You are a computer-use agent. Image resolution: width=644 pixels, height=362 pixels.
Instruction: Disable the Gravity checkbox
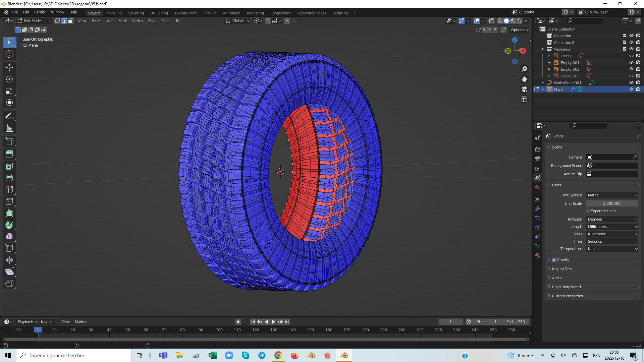(554, 260)
